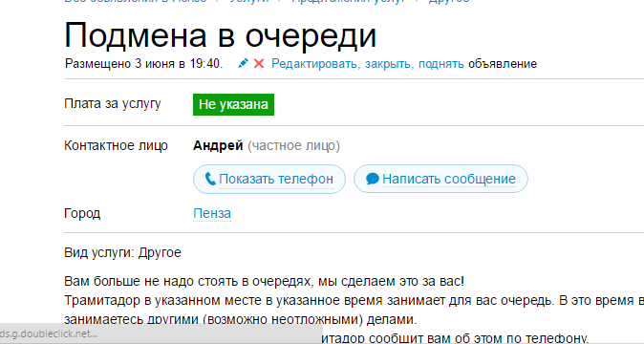Click the speech bubble message icon
This screenshot has height=344, width=644.
click(372, 179)
